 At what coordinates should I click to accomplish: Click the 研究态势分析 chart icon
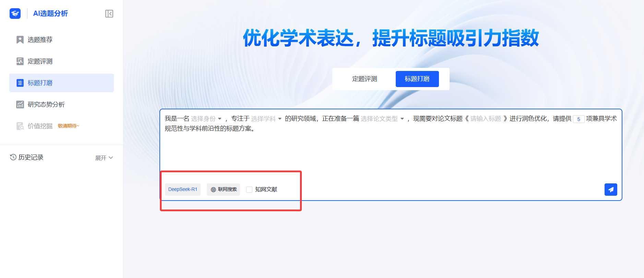pos(20,105)
